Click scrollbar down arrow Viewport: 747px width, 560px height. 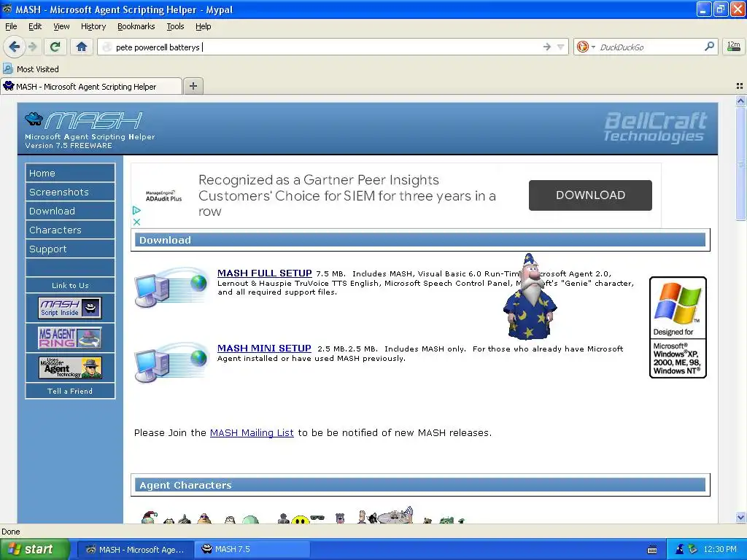pos(740,517)
